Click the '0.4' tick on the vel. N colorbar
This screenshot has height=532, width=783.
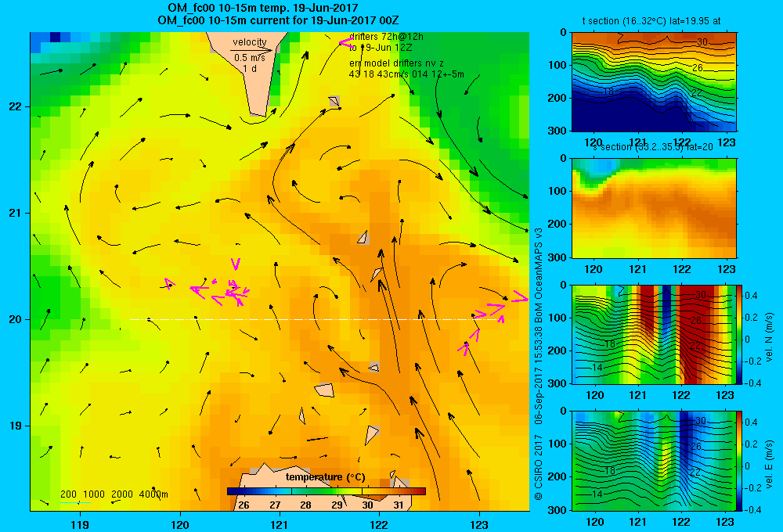click(x=751, y=296)
